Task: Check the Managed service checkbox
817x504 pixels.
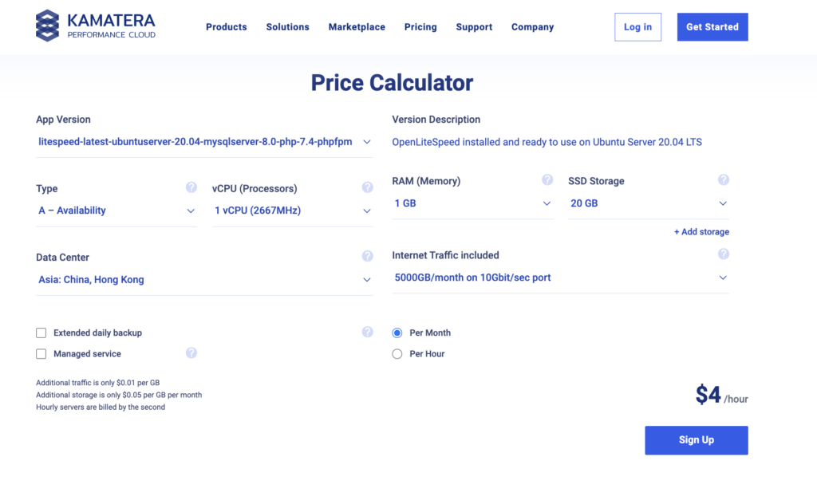Action: coord(41,353)
